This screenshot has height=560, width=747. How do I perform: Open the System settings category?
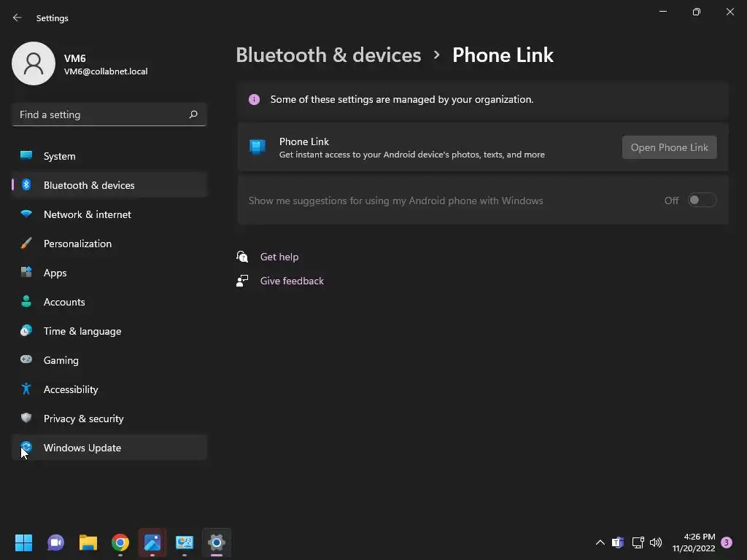pyautogui.click(x=109, y=156)
